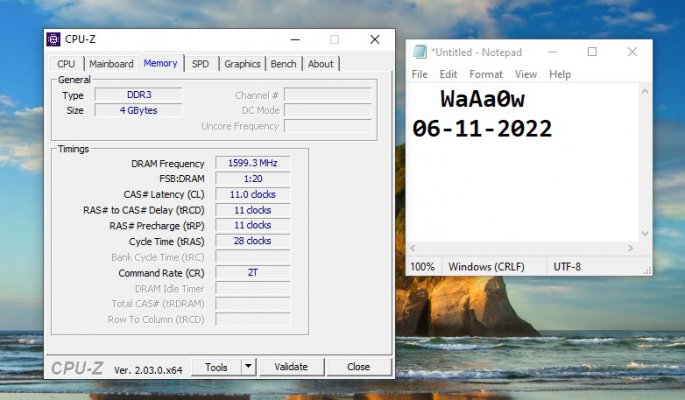685x400 pixels.
Task: Click the 06-11-2022 line in Notepad
Action: [x=482, y=129]
